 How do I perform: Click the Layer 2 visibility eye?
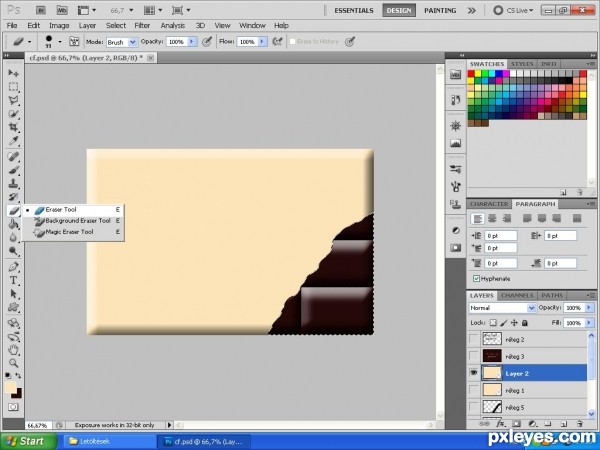[474, 373]
